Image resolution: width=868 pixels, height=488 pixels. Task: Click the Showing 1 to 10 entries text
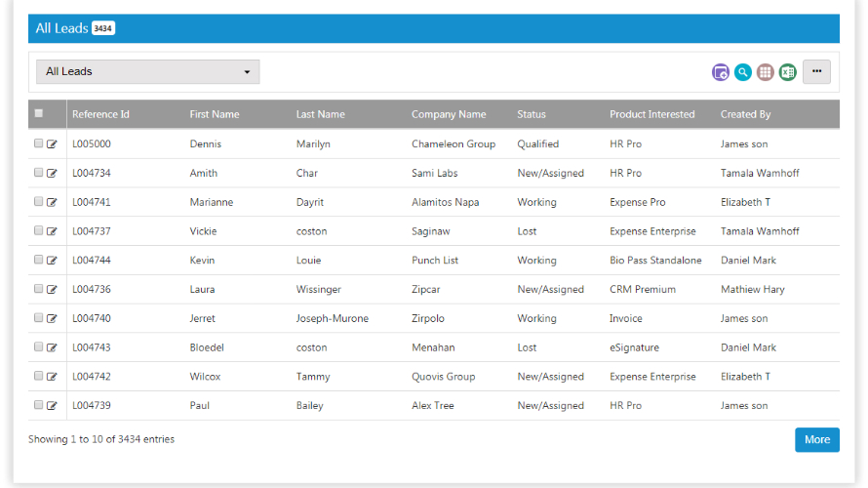101,439
